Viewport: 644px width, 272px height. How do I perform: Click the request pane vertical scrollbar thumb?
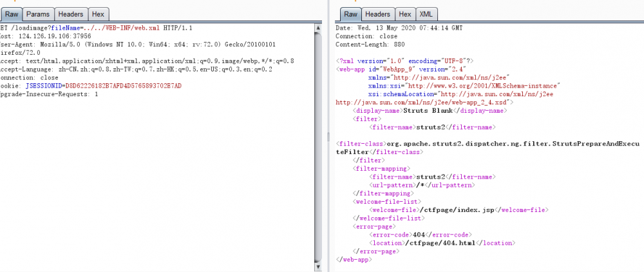(318, 147)
